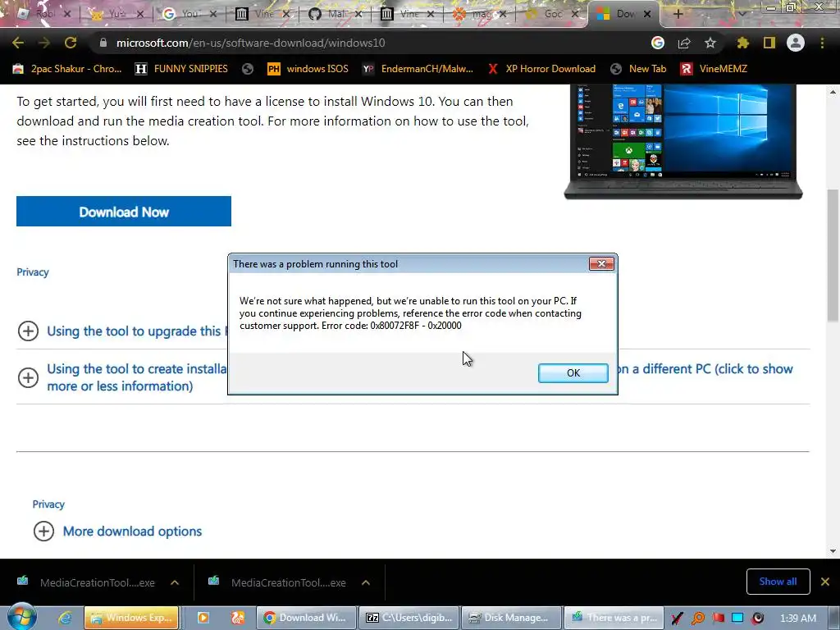This screenshot has height=630, width=840.
Task: Click the taskbar clock 1:39 AM
Action: (x=797, y=619)
